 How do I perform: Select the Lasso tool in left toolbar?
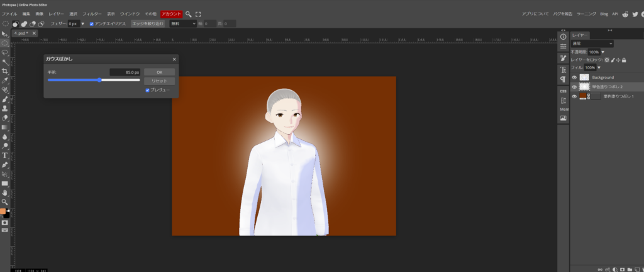click(x=4, y=53)
